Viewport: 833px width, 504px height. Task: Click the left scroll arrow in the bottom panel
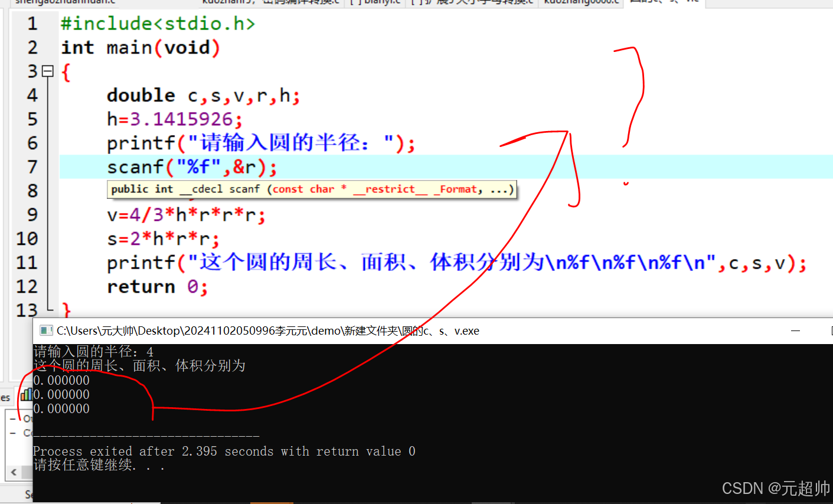click(14, 472)
